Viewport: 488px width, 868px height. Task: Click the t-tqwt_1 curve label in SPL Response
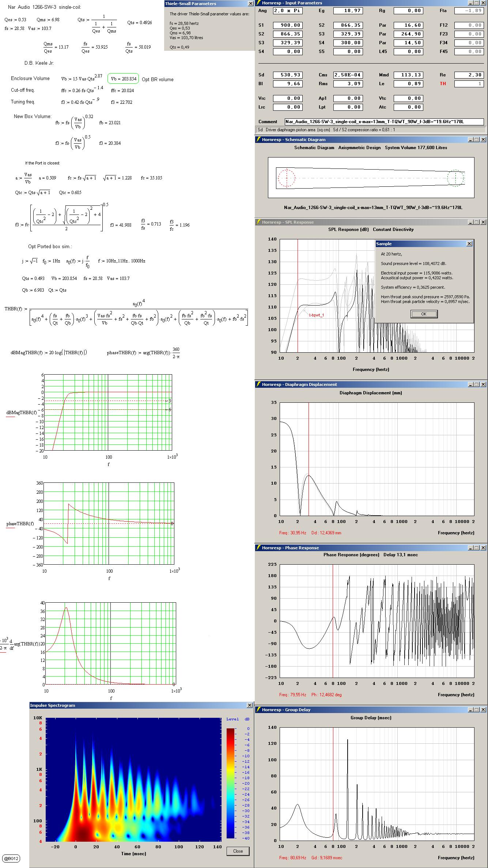point(317,315)
